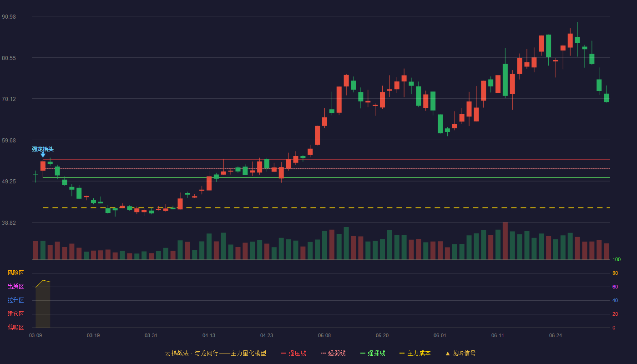Click the 06-24 date label
This screenshot has height=364, width=637.
point(556,335)
